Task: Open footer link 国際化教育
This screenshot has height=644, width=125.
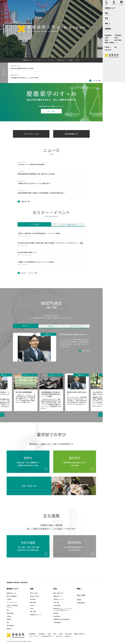Action: pos(33,602)
